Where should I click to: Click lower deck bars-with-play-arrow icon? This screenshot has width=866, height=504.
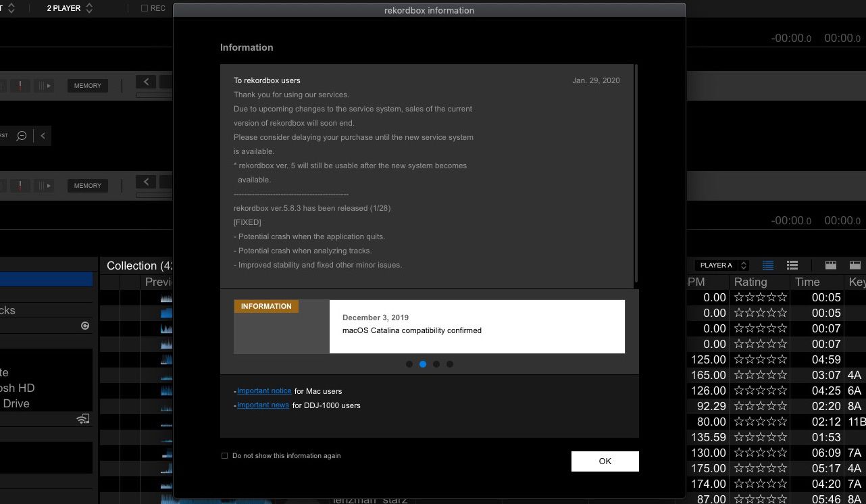(45, 186)
